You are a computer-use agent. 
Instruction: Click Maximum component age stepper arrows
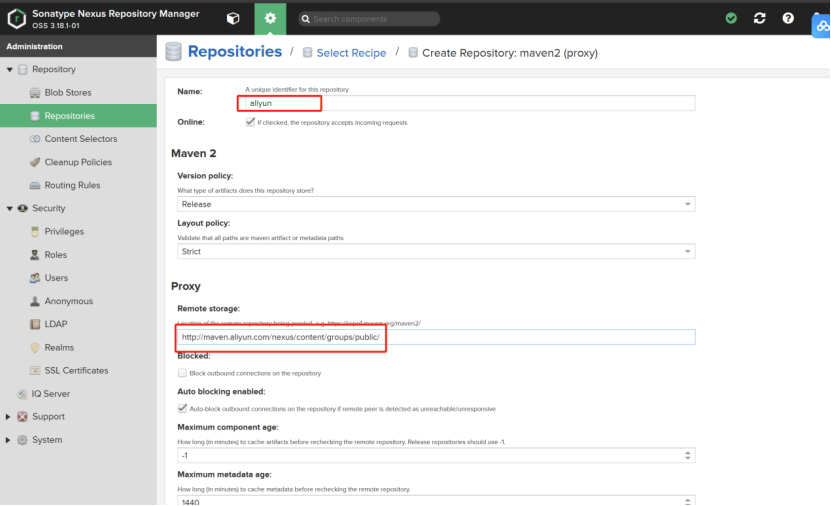pos(687,455)
